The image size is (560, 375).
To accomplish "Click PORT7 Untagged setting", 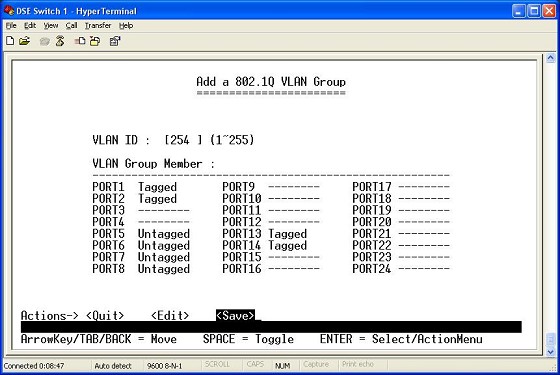I will coord(164,257).
